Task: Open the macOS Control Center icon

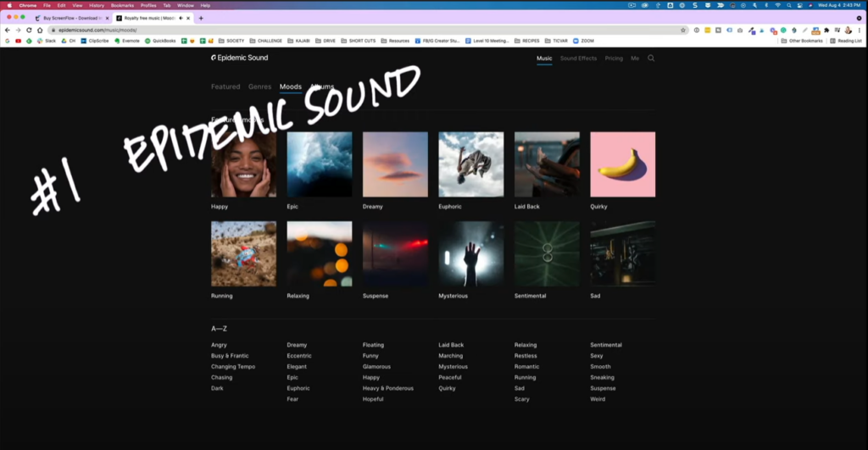Action: [800, 5]
